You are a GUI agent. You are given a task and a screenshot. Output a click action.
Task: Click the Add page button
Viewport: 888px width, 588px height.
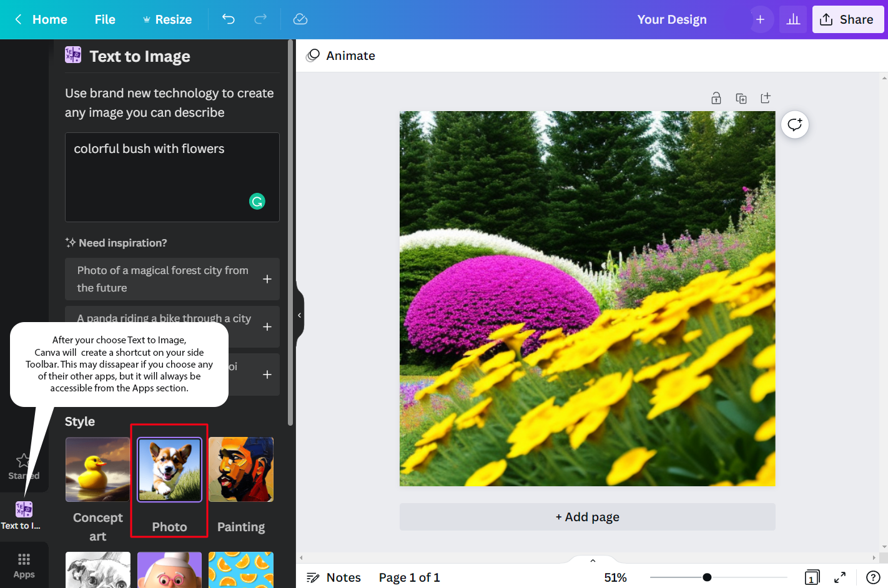[x=587, y=517]
